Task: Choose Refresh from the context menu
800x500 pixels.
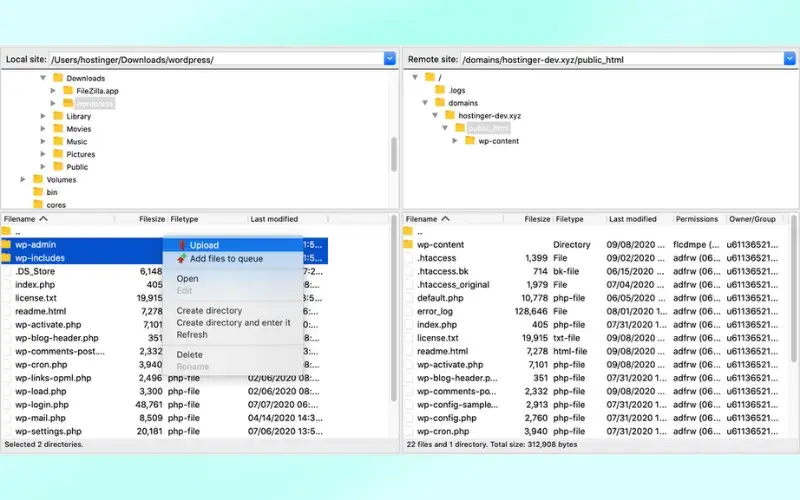Action: coord(233,335)
